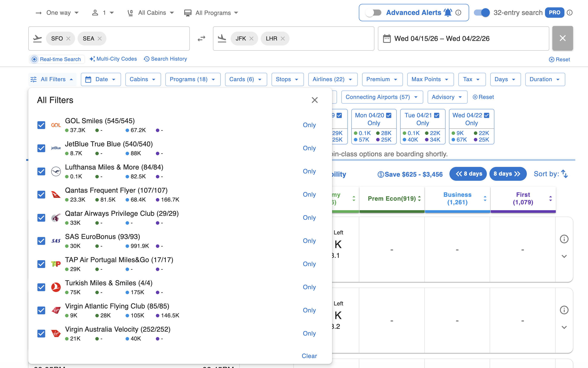The image size is (588, 368).
Task: Go back to the previous 8 days
Action: 468,174
